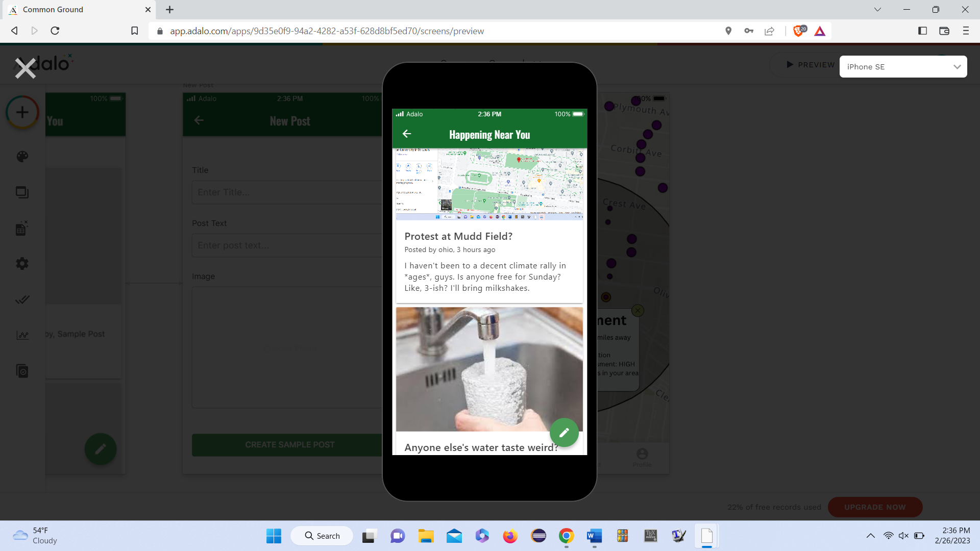Click the tab list chevron in browser
This screenshot has height=551, width=980.
(x=877, y=10)
